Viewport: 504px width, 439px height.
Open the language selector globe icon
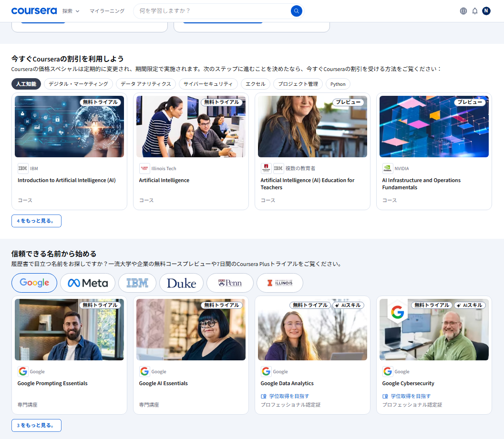[463, 10]
